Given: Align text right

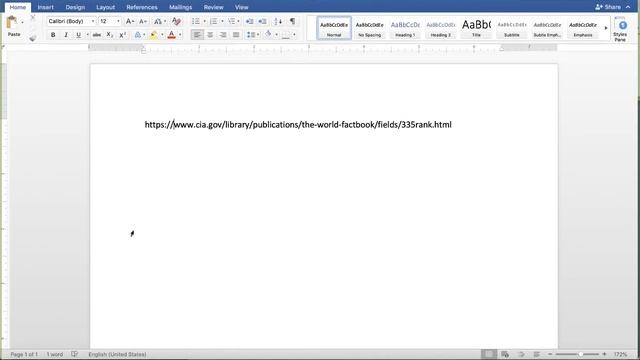Looking at the screenshot, I should click(223, 35).
